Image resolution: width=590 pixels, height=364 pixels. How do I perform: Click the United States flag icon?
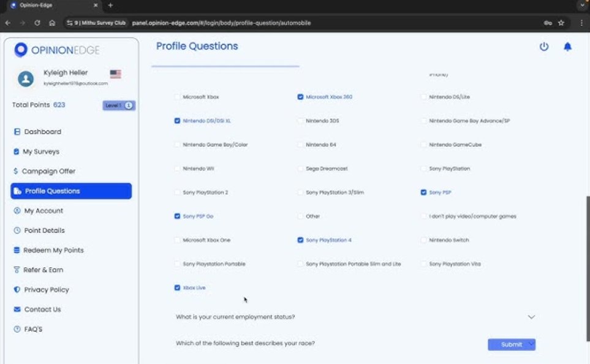pos(115,74)
